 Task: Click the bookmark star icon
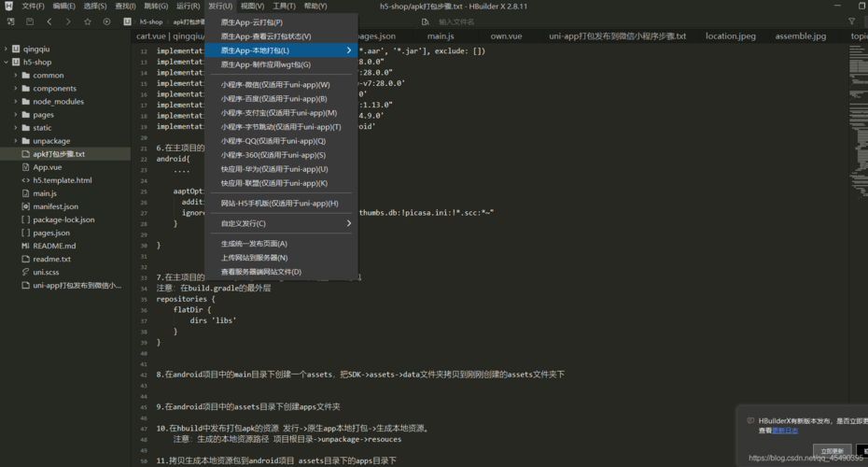coord(88,21)
